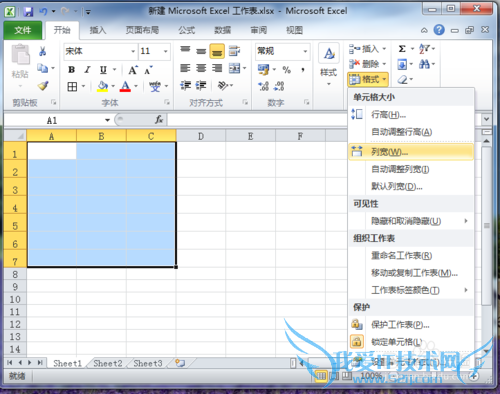Open the 文件 File tab
Image resolution: width=500 pixels, height=394 pixels.
point(23,30)
